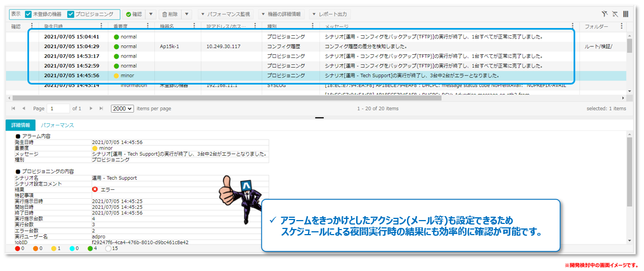Open column menu for メッセージ header

pos(572,26)
